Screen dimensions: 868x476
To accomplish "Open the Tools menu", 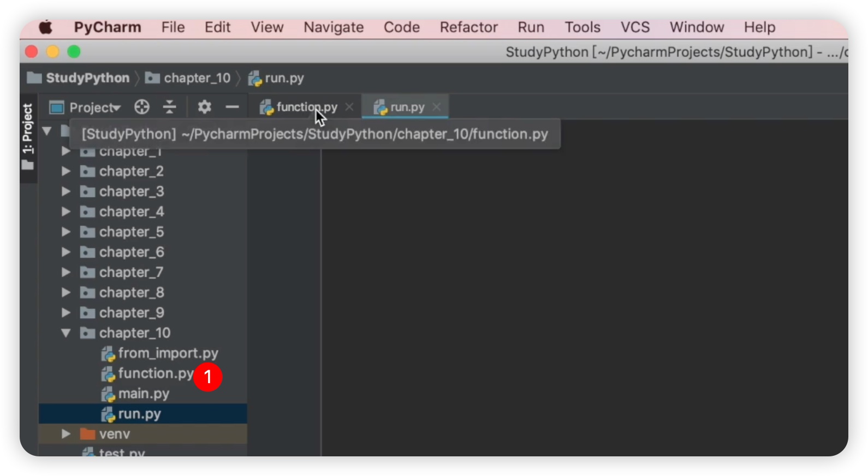I will (582, 27).
